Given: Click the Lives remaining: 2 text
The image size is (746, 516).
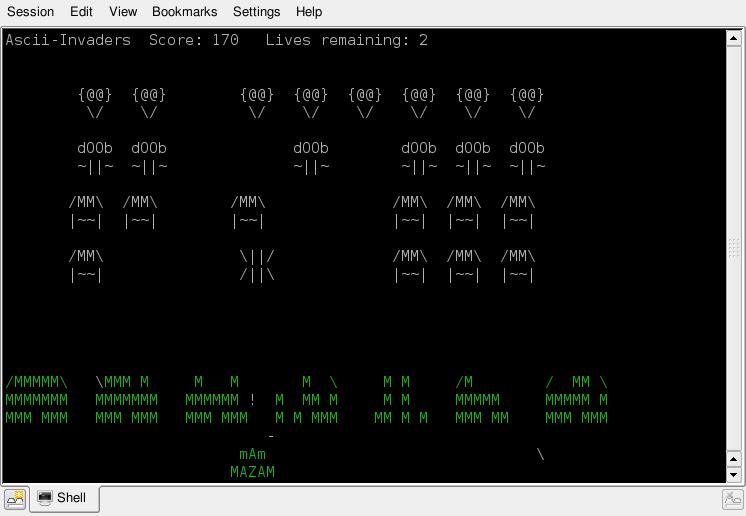Looking at the screenshot, I should point(347,40).
